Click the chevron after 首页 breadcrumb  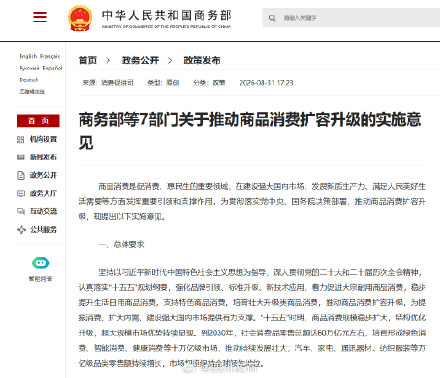pos(108,61)
